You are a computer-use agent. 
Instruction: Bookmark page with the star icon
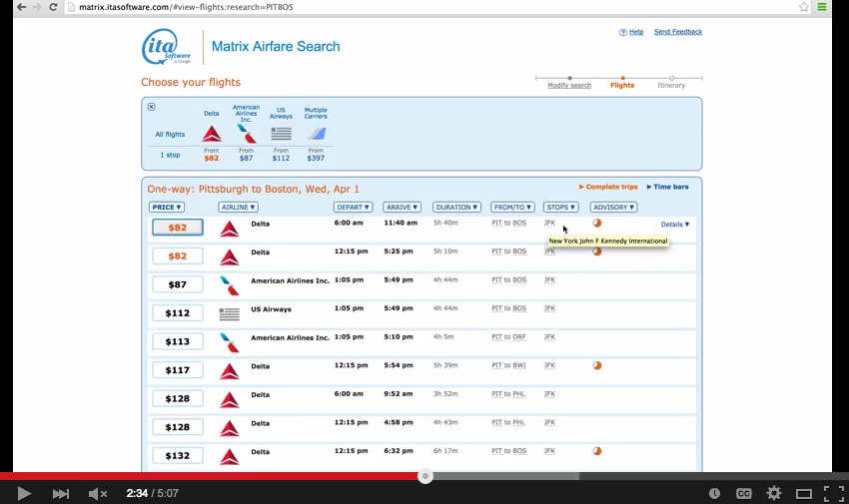(804, 7)
